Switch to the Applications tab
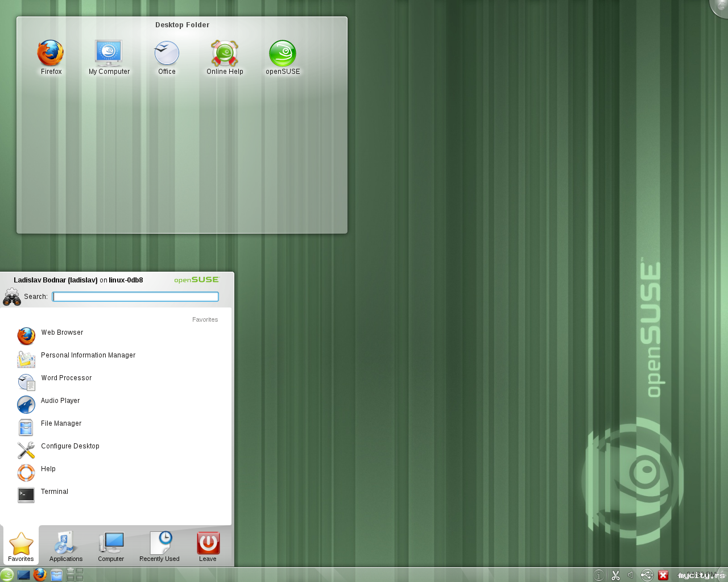Image resolution: width=728 pixels, height=582 pixels. (66, 546)
